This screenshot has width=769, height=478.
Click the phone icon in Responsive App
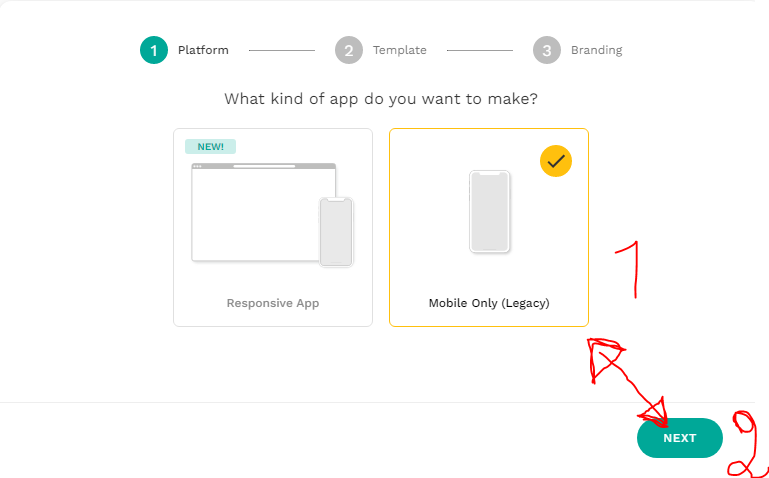(x=336, y=232)
